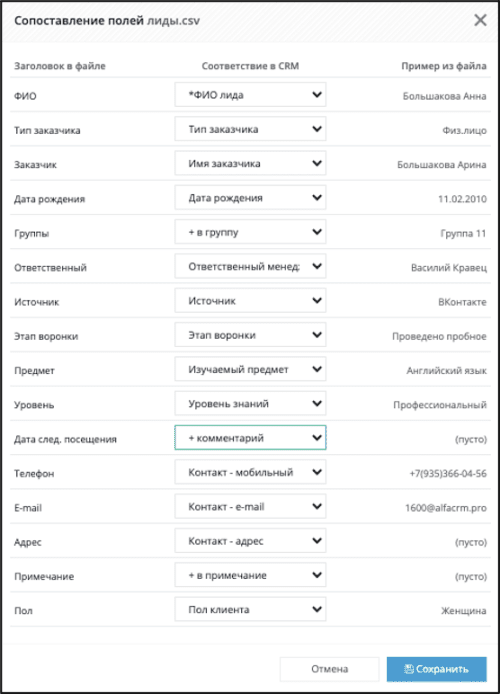Open the '+ в примечание' dropdown
500x694 pixels.
click(250, 575)
